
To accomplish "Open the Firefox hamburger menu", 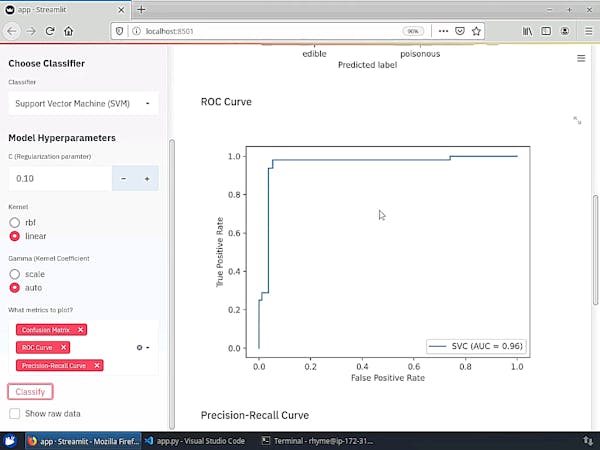I will click(589, 31).
